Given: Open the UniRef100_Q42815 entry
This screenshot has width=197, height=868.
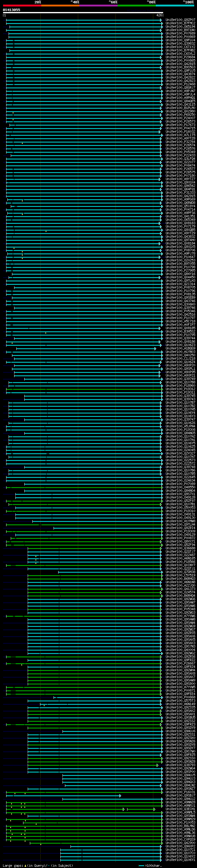Looking at the screenshot, I should [x=180, y=64].
